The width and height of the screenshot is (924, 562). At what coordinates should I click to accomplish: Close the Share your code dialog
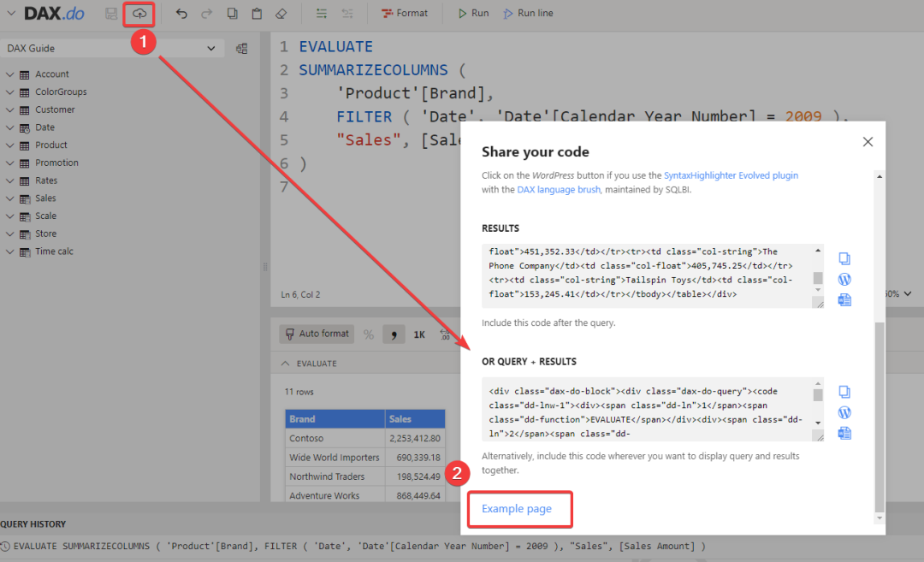click(x=868, y=142)
